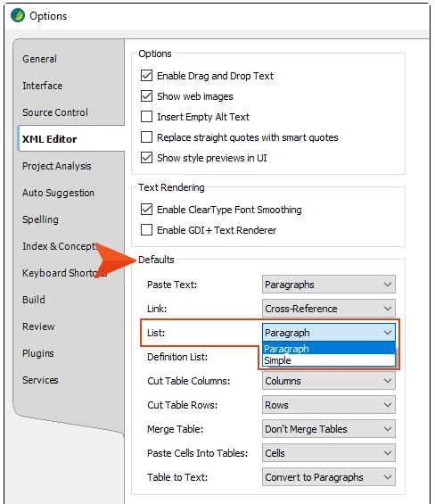Choose Paragraph option in open List menu
The height and width of the screenshot is (504, 435).
(x=329, y=349)
